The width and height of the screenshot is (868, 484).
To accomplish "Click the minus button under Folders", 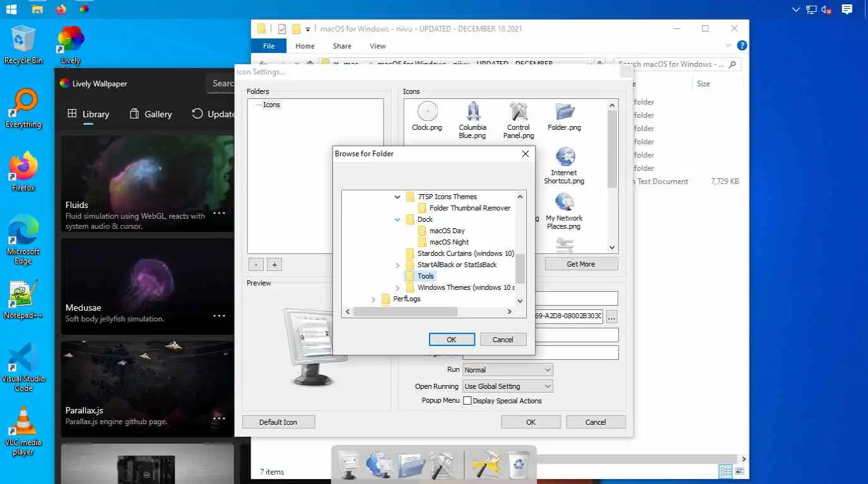I will 255,265.
